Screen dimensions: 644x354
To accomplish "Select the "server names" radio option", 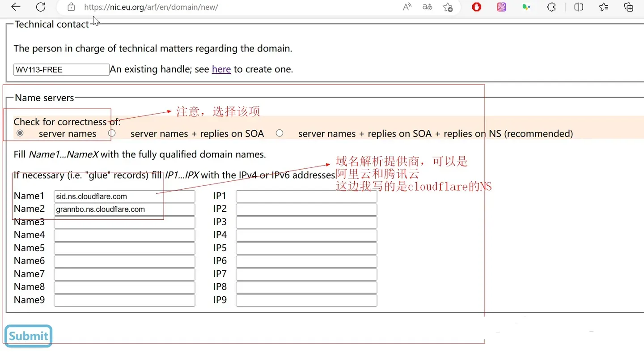I will click(20, 133).
